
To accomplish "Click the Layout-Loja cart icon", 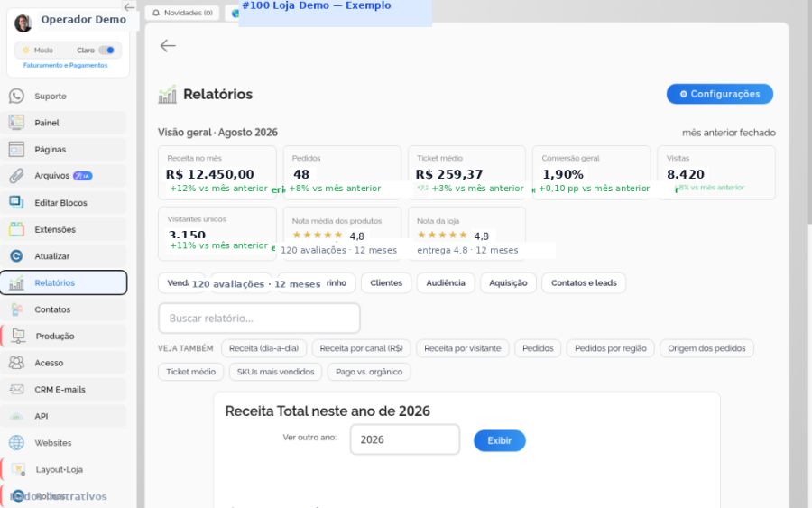I will point(18,470).
